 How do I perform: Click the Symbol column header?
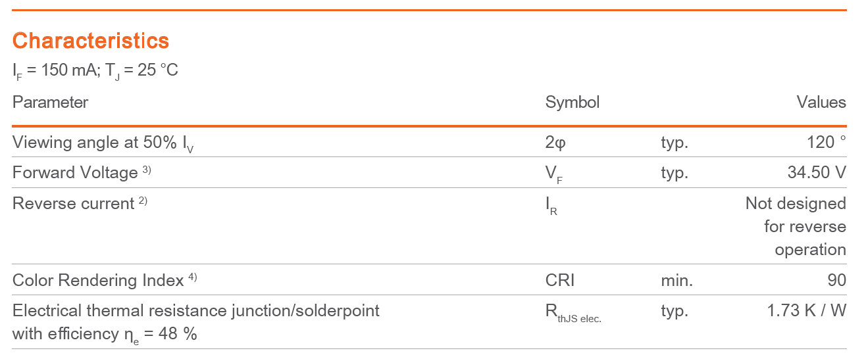click(x=573, y=103)
